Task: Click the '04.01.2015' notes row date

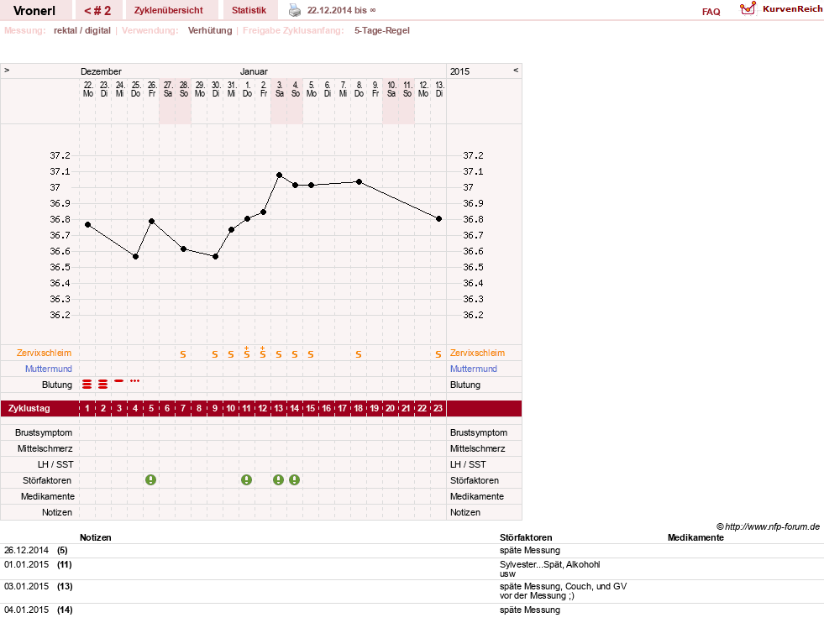Action: tap(26, 610)
